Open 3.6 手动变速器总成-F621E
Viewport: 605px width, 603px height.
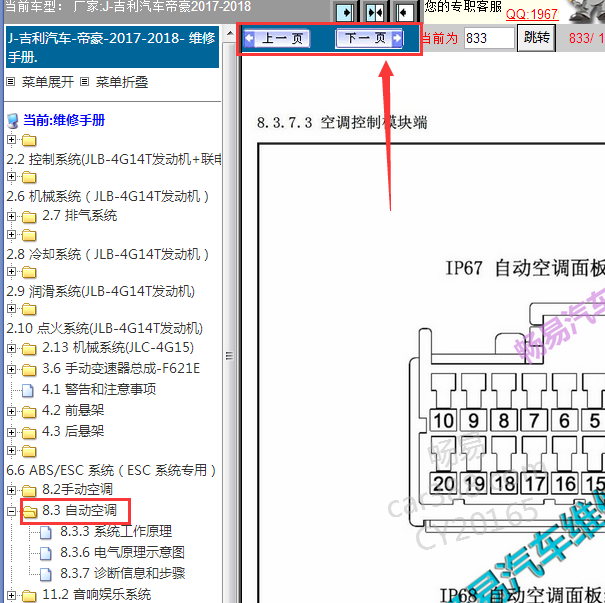tap(121, 368)
